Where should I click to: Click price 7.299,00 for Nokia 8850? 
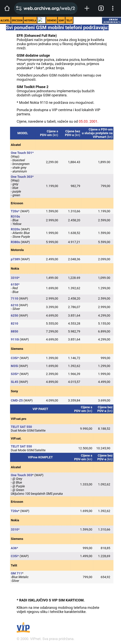pyautogui.click(x=52, y=331)
